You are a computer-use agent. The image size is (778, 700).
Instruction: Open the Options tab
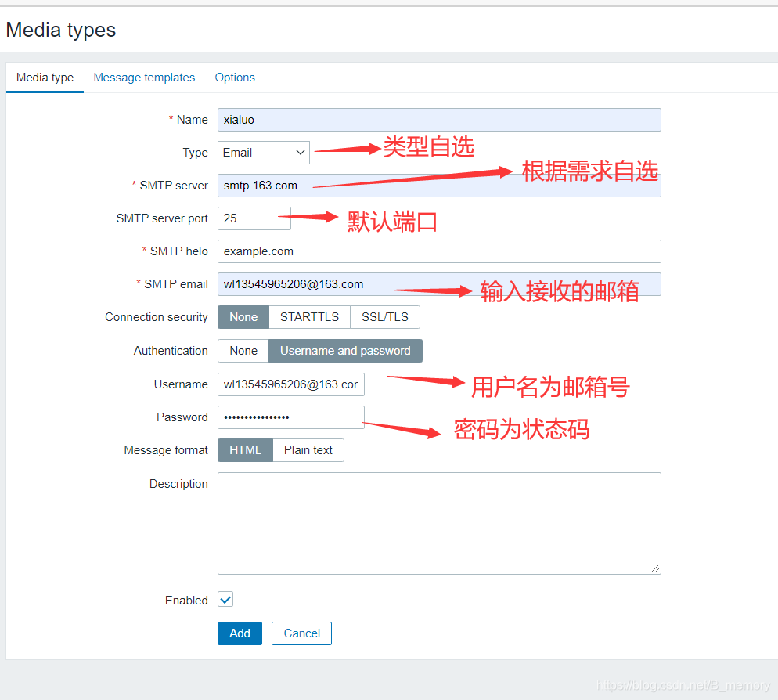point(235,78)
